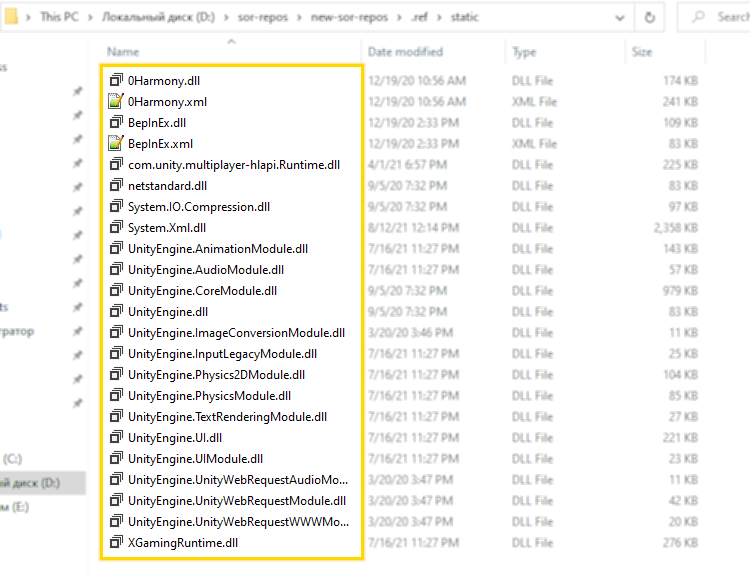750x578 pixels.
Task: Click the UnityEngine.CoreModule.dll icon
Action: (116, 290)
